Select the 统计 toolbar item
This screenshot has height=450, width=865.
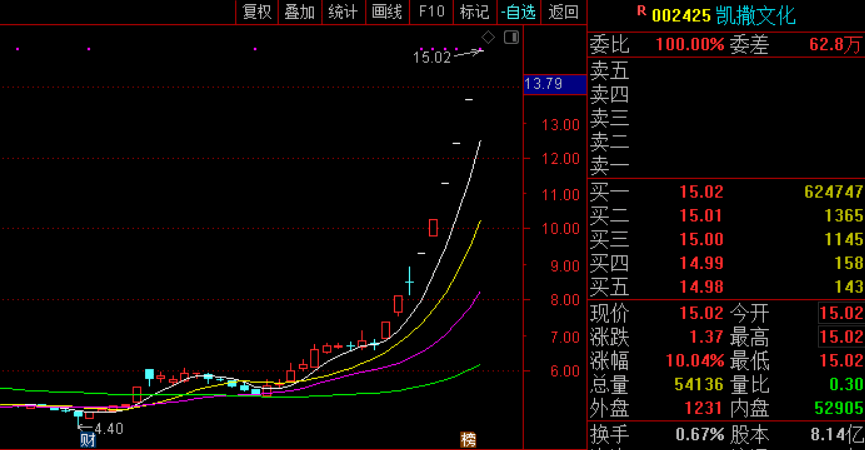(344, 12)
